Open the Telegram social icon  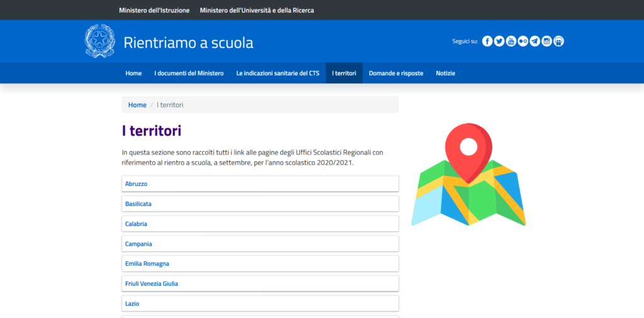pos(535,41)
